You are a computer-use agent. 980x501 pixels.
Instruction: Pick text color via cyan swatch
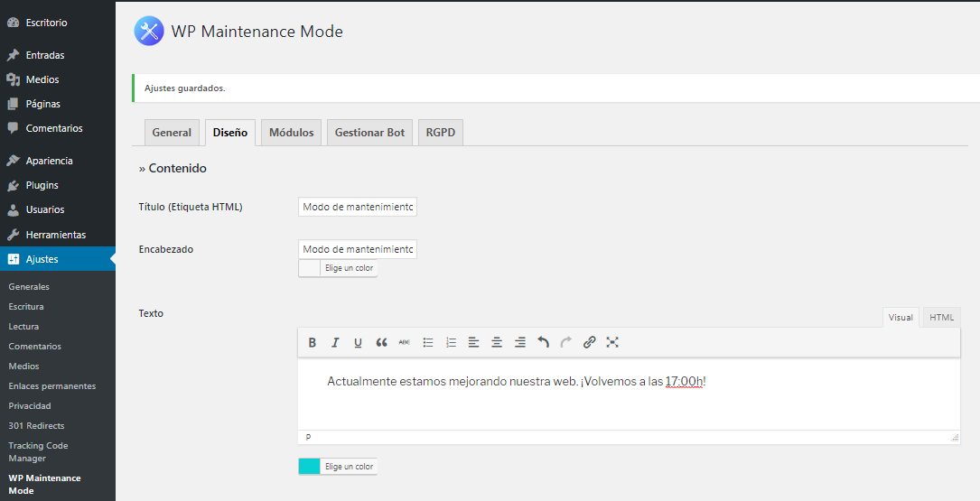310,467
